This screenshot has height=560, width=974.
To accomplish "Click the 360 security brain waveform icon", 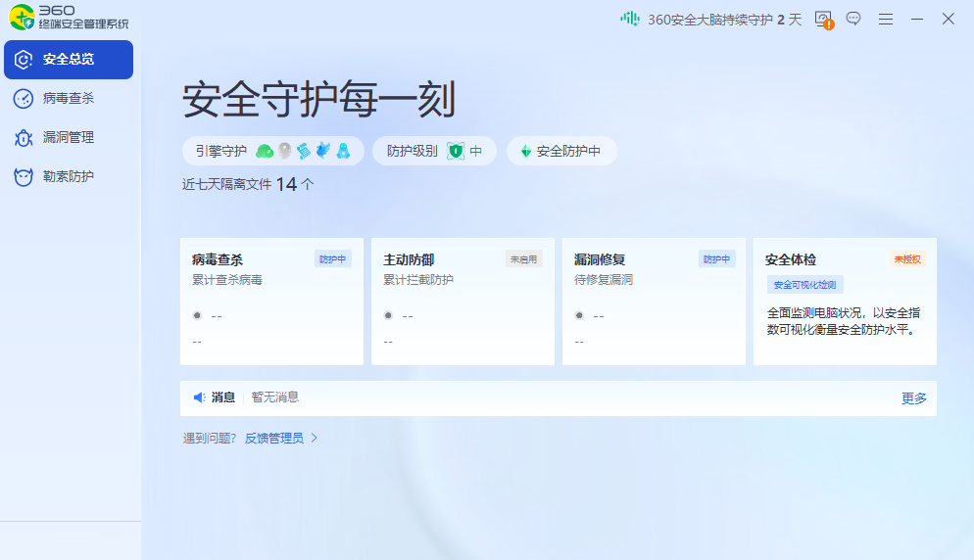I will [629, 19].
